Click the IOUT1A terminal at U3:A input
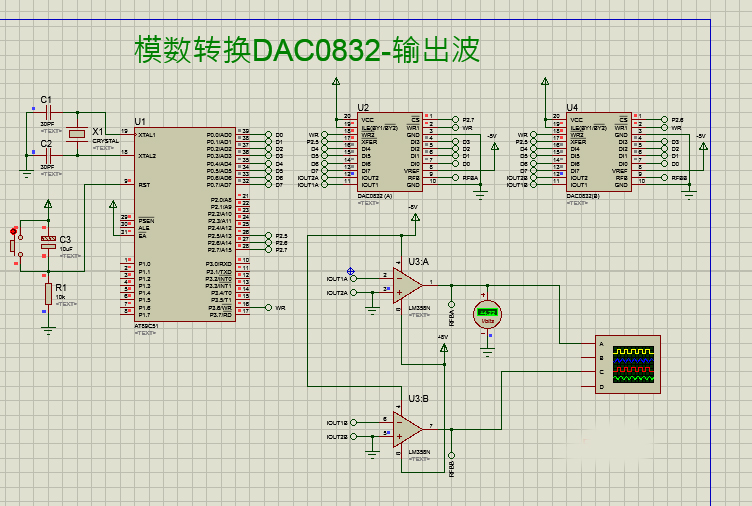This screenshot has height=506, width=752. click(353, 278)
